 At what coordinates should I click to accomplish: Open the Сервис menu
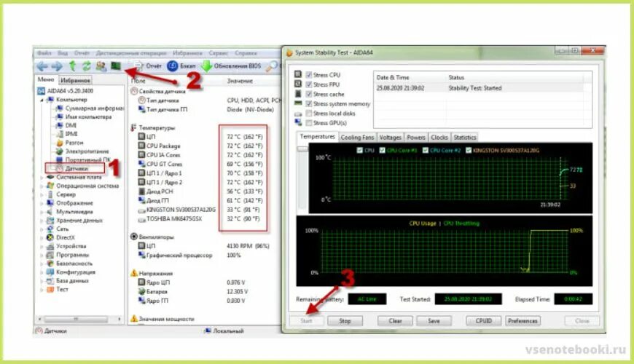click(x=219, y=53)
